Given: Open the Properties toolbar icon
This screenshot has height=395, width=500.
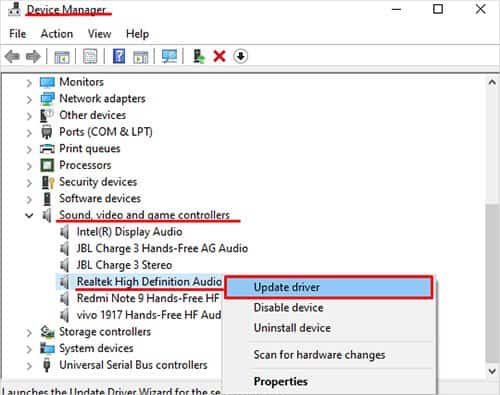Looking at the screenshot, I should point(90,56).
